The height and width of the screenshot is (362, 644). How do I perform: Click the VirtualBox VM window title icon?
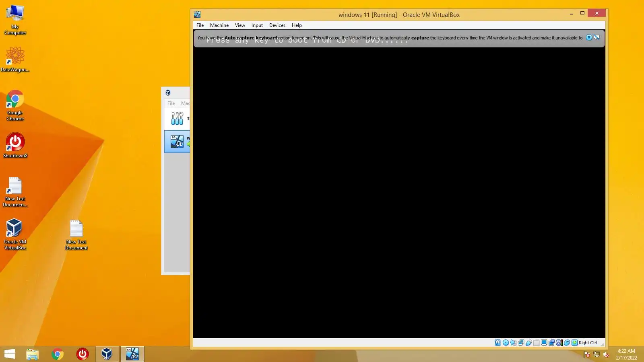197,14
